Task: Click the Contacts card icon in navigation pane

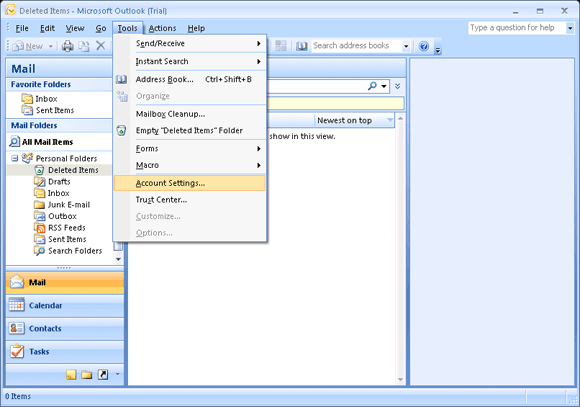Action: (x=17, y=328)
